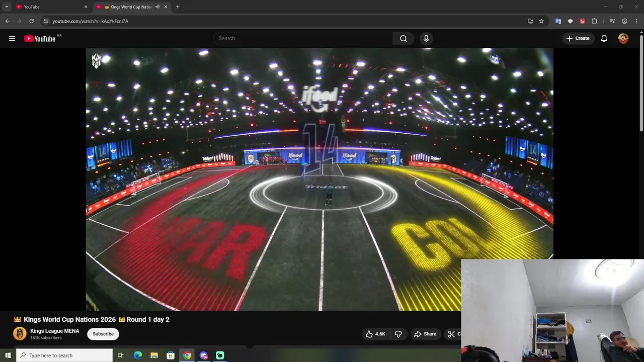Click the 161K subscribers text
The height and width of the screenshot is (362, 644).
46,338
